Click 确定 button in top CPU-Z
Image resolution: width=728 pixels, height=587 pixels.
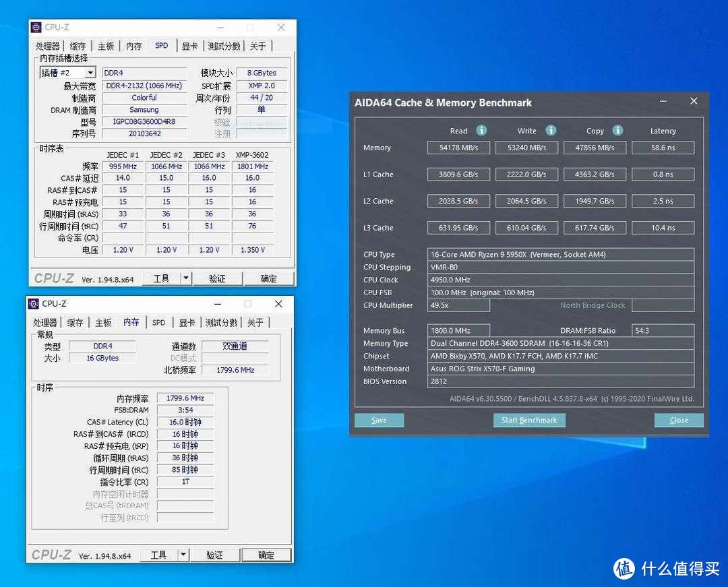point(269,278)
